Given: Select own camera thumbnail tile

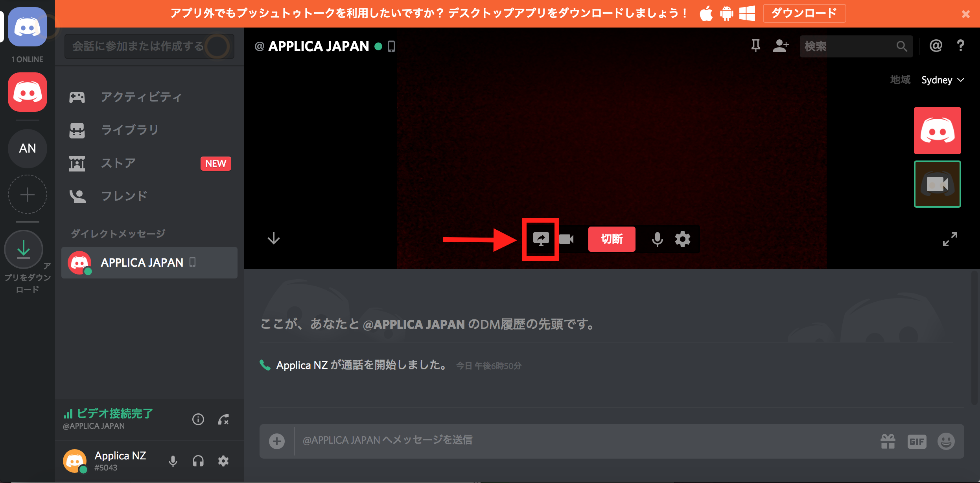Looking at the screenshot, I should click(937, 184).
